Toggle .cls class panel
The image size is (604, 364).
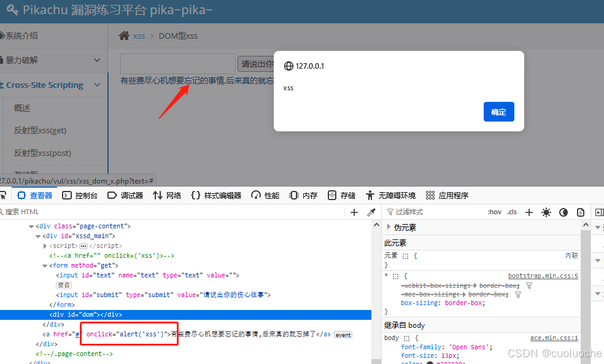512,212
